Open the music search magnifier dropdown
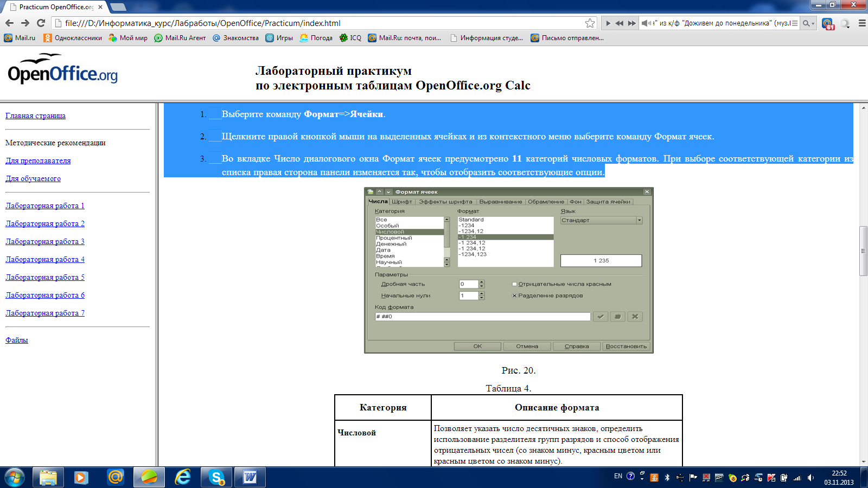Screen dimensions: 868x488 click(x=808, y=23)
